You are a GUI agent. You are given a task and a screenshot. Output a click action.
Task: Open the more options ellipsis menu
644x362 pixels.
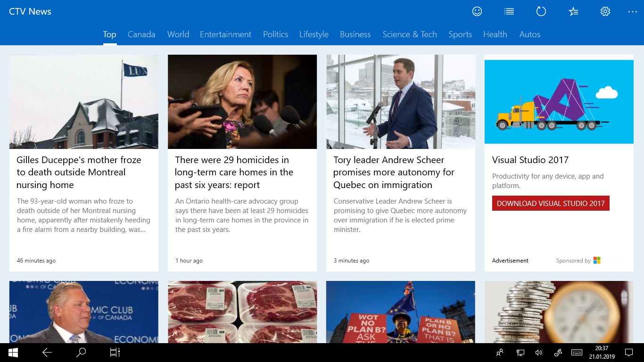(x=632, y=11)
